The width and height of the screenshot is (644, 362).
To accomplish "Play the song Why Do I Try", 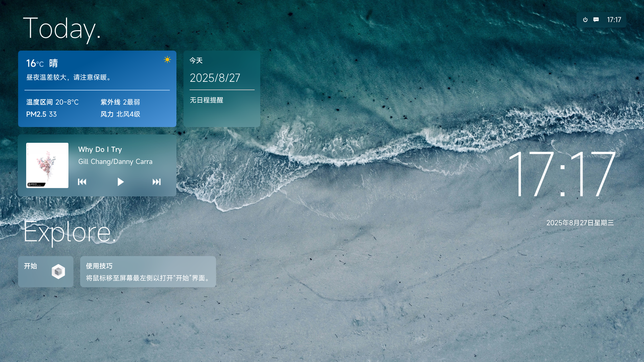I will [x=120, y=182].
